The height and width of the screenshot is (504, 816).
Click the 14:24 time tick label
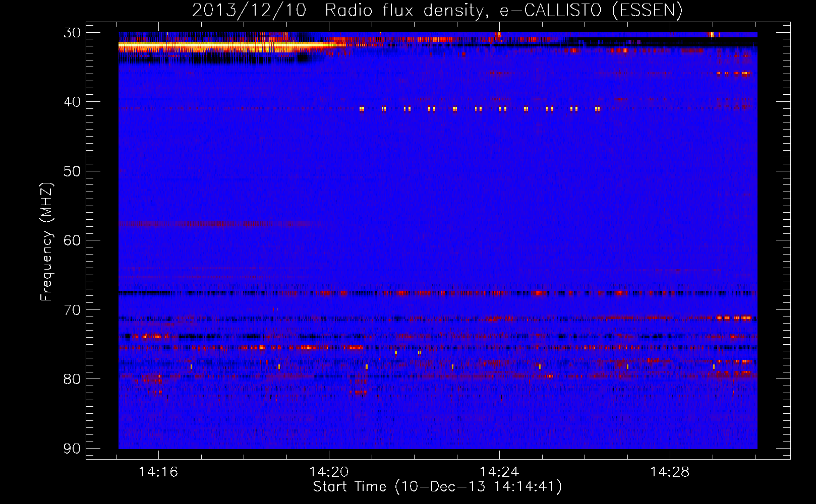tap(499, 472)
